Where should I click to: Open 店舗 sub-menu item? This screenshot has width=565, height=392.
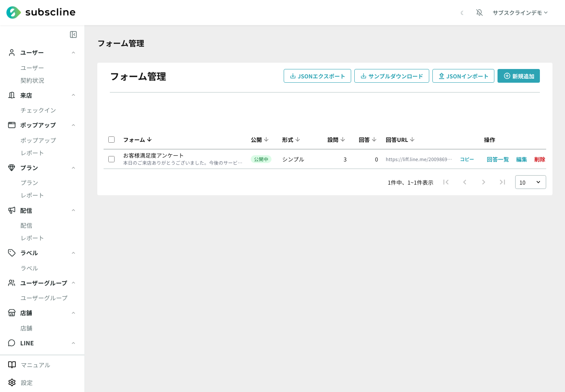tap(26, 328)
